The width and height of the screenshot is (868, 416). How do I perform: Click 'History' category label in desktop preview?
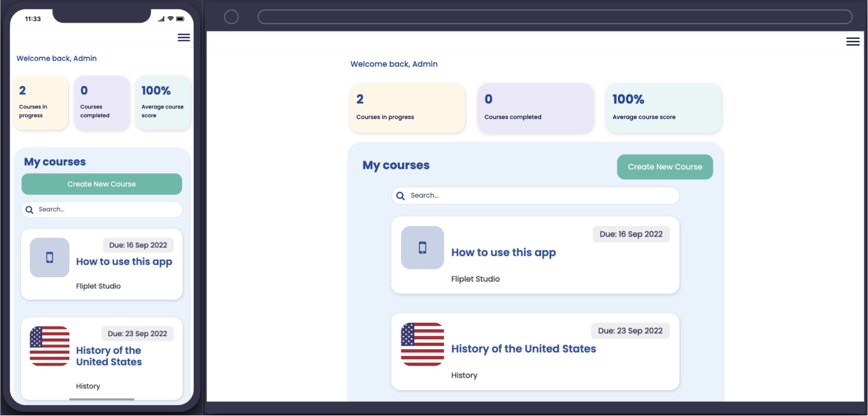tap(464, 375)
